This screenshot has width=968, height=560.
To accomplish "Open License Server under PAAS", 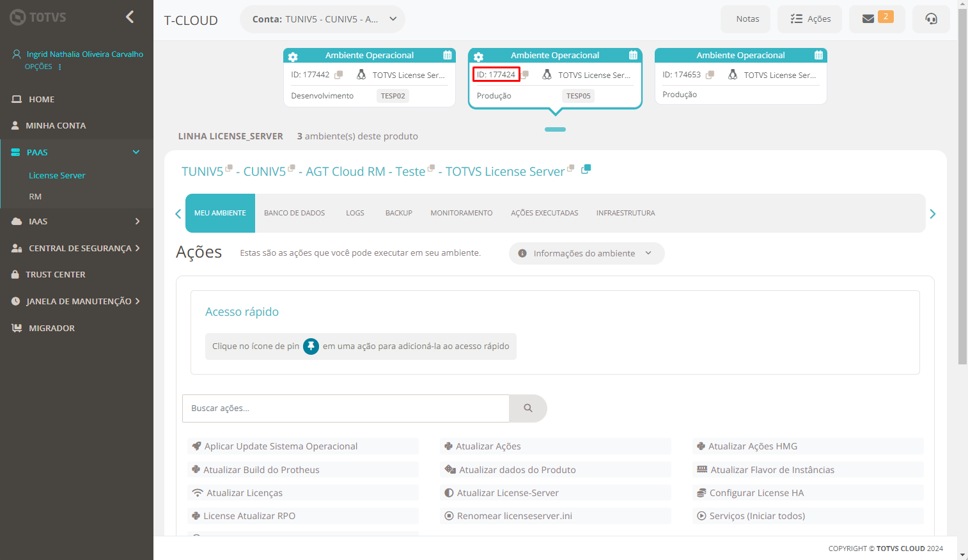I will (x=57, y=175).
